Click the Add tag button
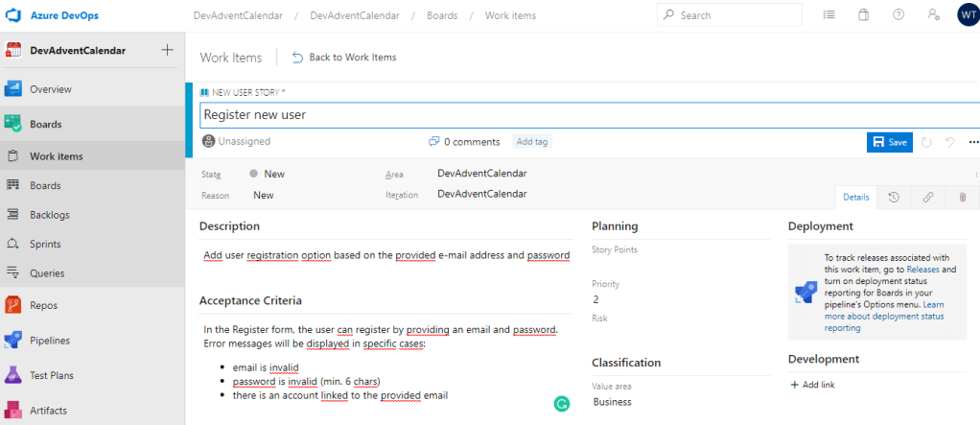The width and height of the screenshot is (980, 425). coord(532,142)
